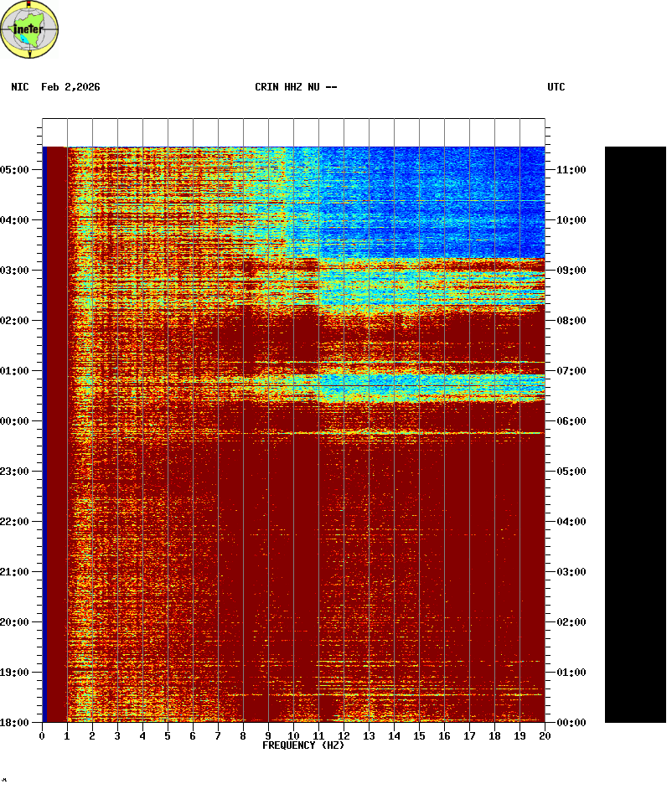Click the FREQUENCY (HZ) axis label
The height and width of the screenshot is (789, 672).
303,745
